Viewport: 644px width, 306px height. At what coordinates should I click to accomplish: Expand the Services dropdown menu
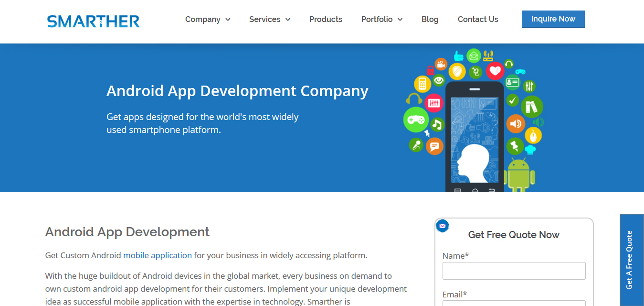(x=270, y=20)
